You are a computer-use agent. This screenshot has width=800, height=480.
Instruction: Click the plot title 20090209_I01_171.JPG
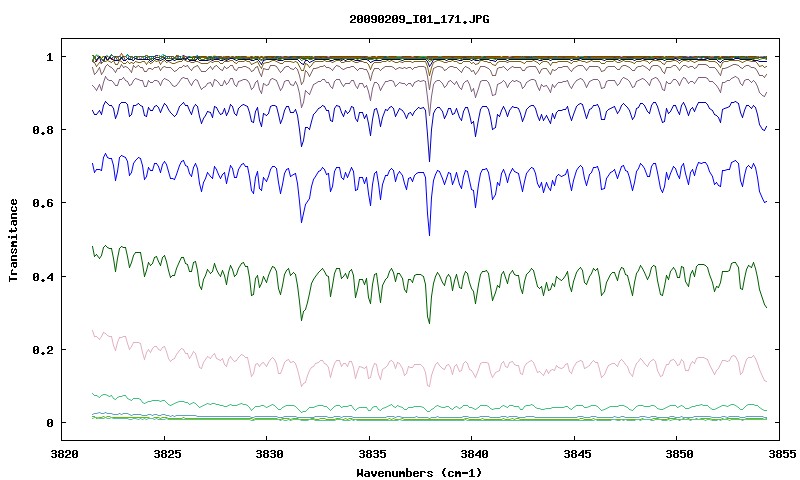[419, 19]
